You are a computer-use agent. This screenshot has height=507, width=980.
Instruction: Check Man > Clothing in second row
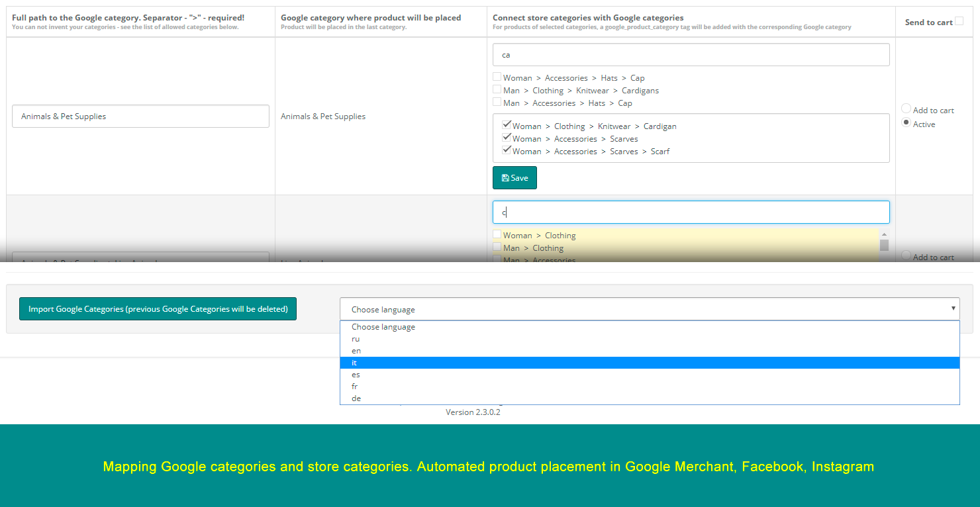[497, 247]
